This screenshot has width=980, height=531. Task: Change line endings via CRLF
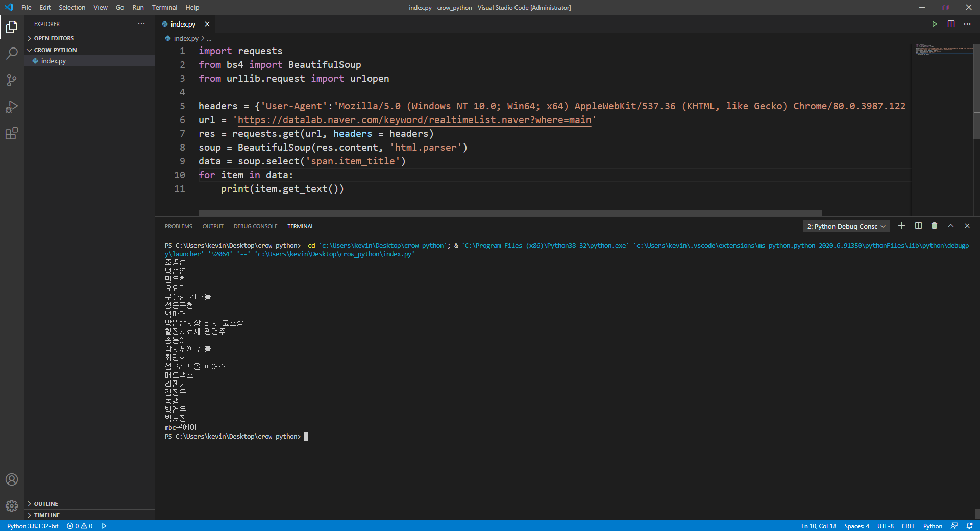[x=909, y=526]
